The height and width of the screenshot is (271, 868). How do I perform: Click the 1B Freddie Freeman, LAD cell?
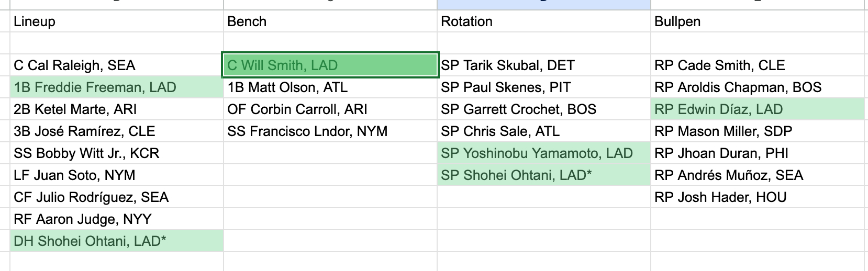click(116, 87)
